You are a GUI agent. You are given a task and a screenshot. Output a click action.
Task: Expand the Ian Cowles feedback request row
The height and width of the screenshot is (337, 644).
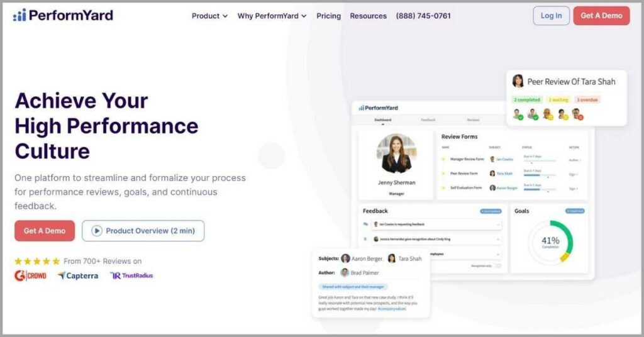pyautogui.click(x=499, y=224)
